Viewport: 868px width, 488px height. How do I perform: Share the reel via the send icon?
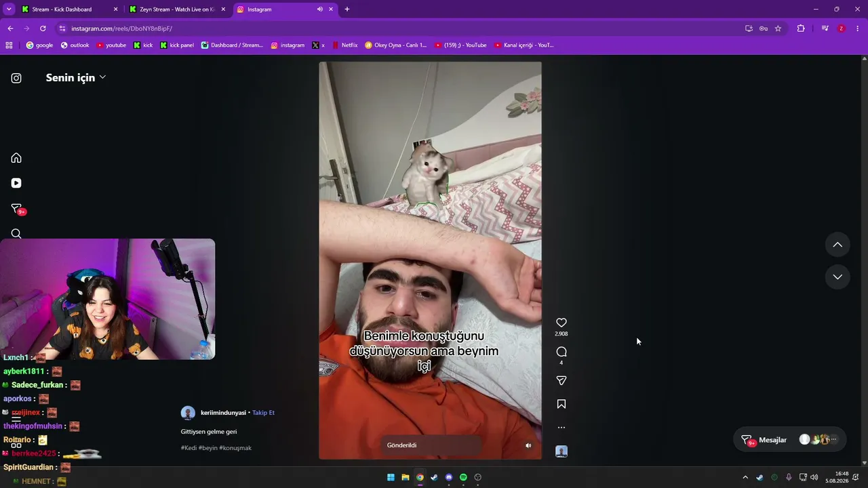point(561,381)
